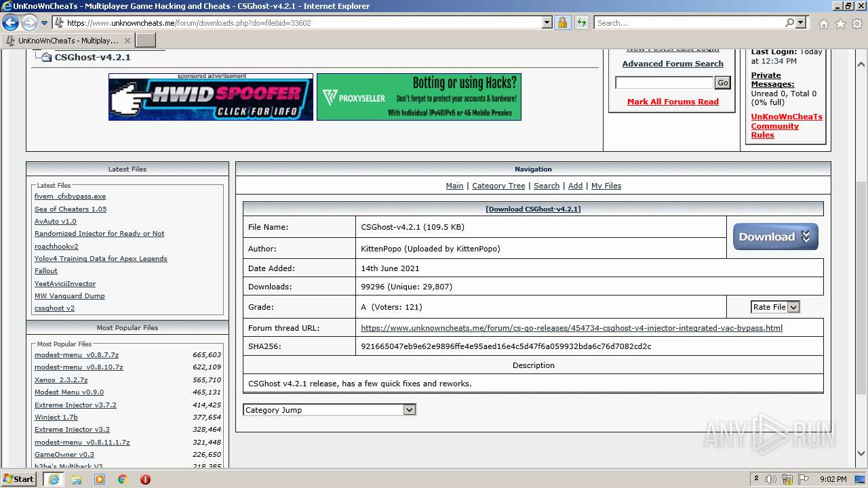This screenshot has height=488, width=868.
Task: Open Favorites star icon
Action: coord(840,24)
